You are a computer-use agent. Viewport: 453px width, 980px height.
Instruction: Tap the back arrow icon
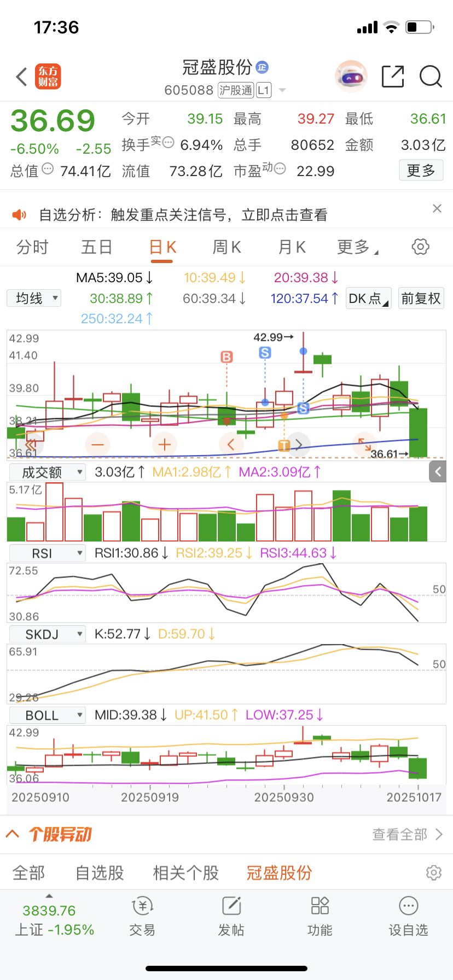coord(21,77)
